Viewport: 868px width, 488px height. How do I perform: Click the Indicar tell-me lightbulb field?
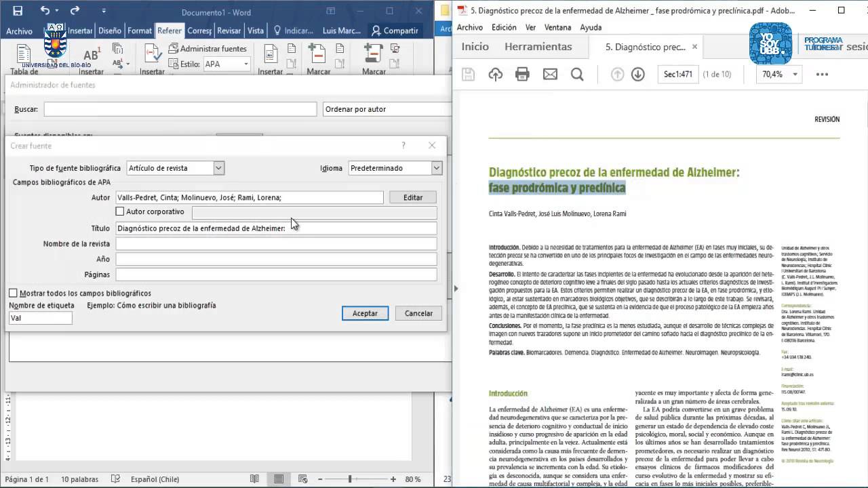(x=293, y=30)
